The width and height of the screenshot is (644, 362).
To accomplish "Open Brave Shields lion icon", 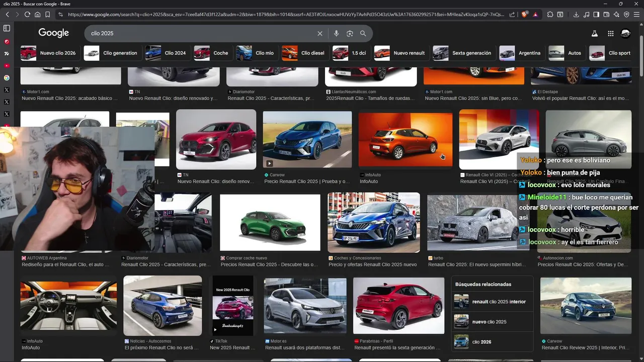I will (x=525, y=15).
